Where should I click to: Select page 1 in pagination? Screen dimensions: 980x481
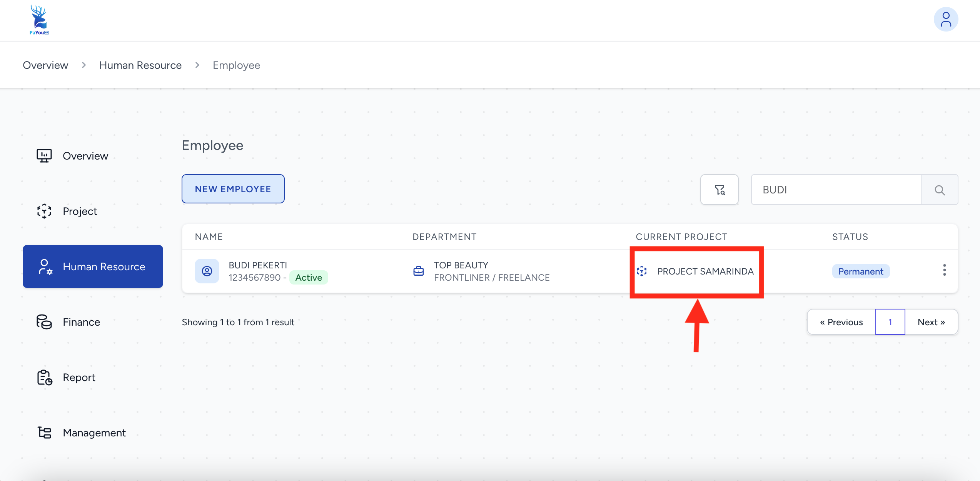(890, 322)
